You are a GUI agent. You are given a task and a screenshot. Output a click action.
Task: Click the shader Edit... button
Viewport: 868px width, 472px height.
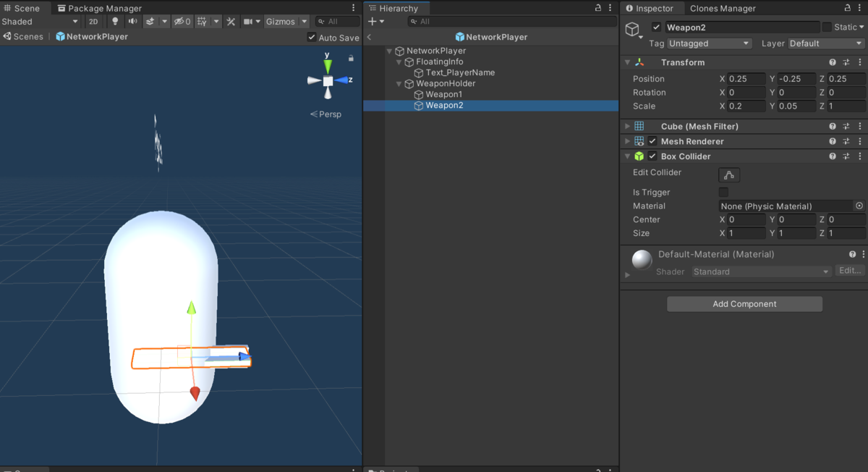pos(850,271)
